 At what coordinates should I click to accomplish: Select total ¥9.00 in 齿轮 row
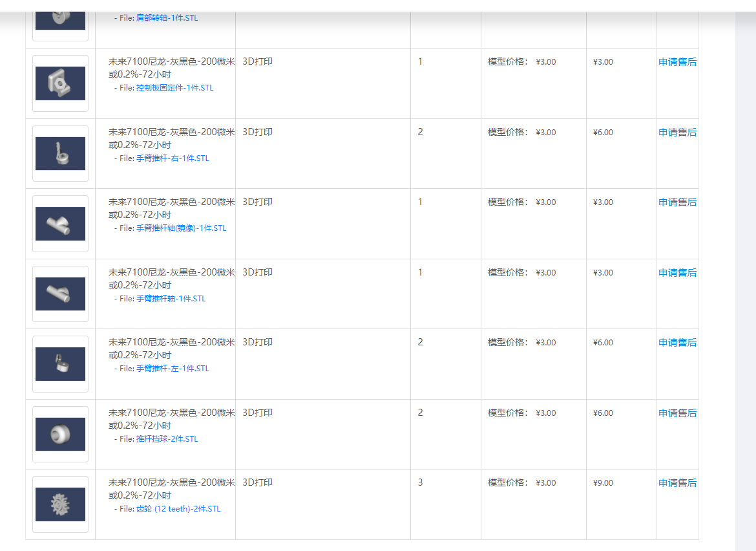[x=603, y=483]
